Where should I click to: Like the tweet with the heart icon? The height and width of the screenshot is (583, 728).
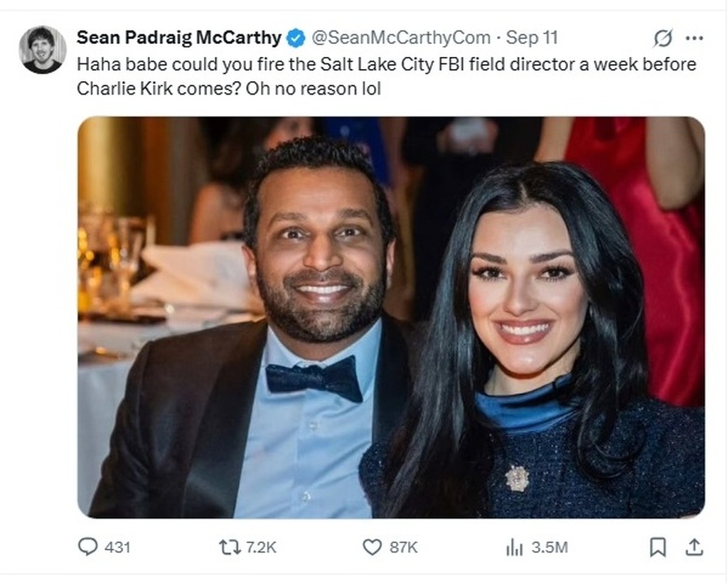[373, 546]
